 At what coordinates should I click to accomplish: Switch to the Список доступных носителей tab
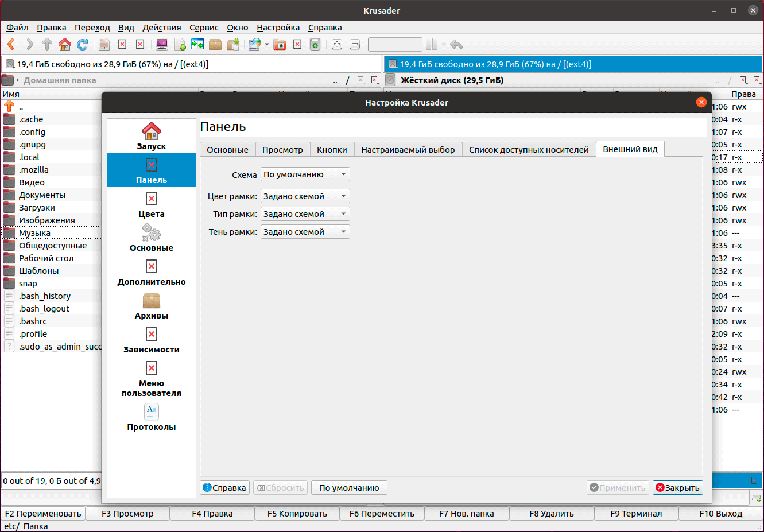coord(529,150)
